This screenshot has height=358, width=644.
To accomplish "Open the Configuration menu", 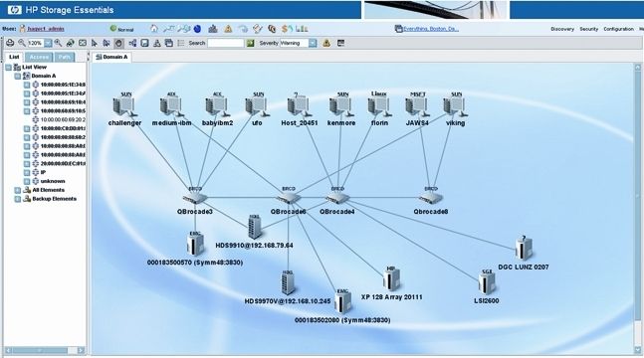I will point(618,29).
